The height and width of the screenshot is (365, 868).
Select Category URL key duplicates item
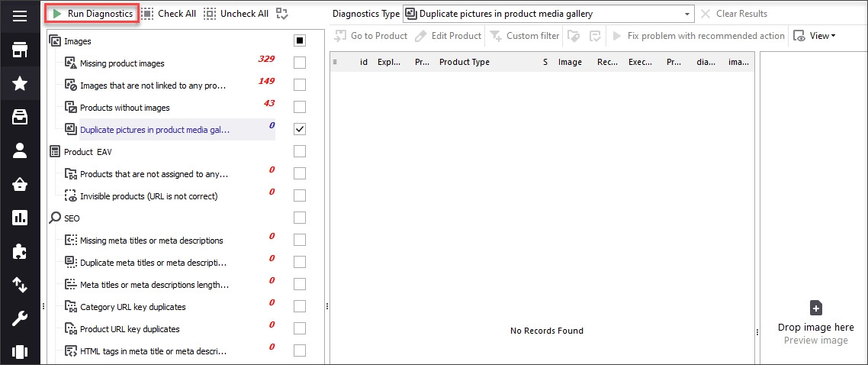click(x=133, y=307)
